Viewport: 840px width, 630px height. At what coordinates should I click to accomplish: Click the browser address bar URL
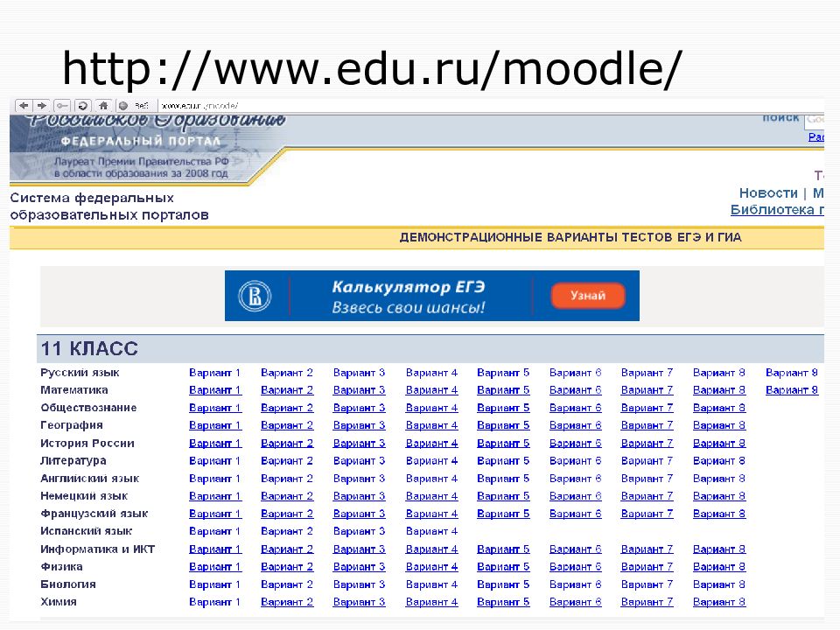pyautogui.click(x=199, y=105)
